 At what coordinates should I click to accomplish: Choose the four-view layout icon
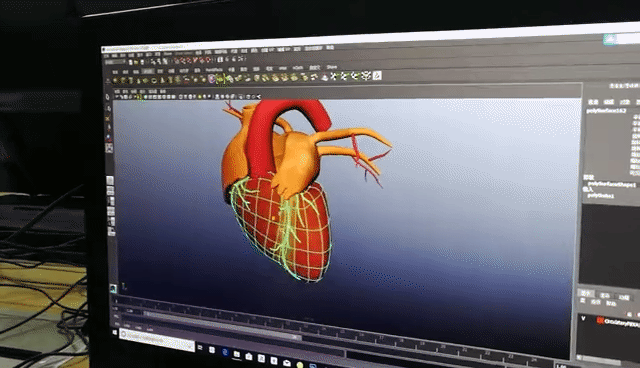point(110,190)
